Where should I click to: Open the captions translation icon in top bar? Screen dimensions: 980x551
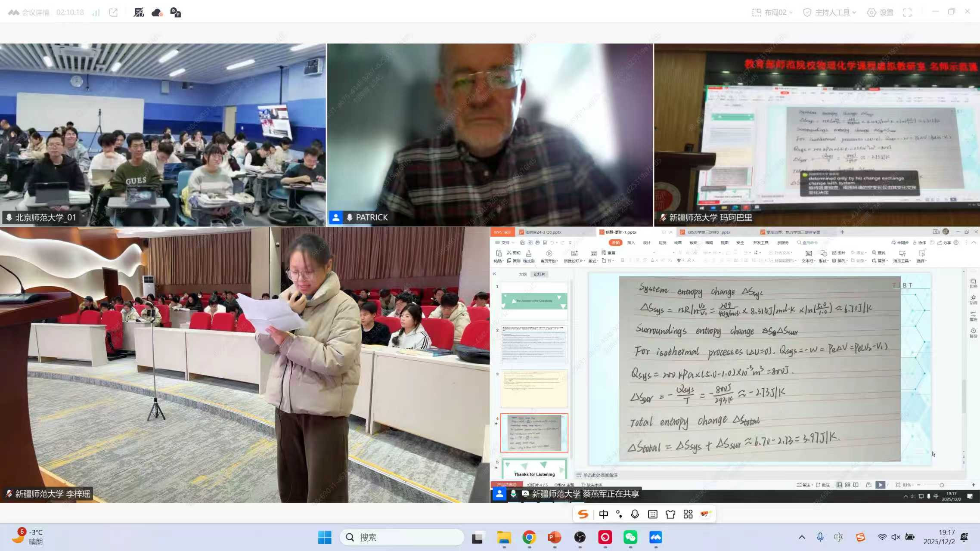click(x=176, y=12)
